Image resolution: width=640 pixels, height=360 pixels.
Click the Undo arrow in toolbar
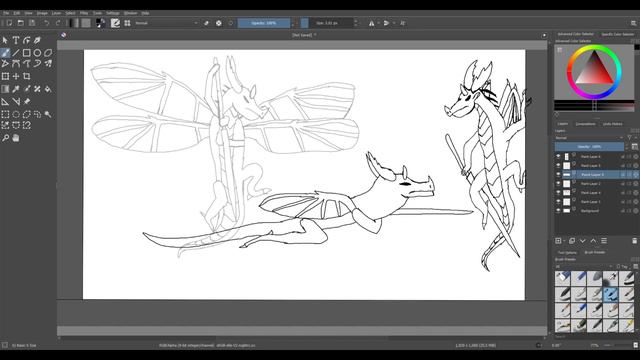(47, 23)
